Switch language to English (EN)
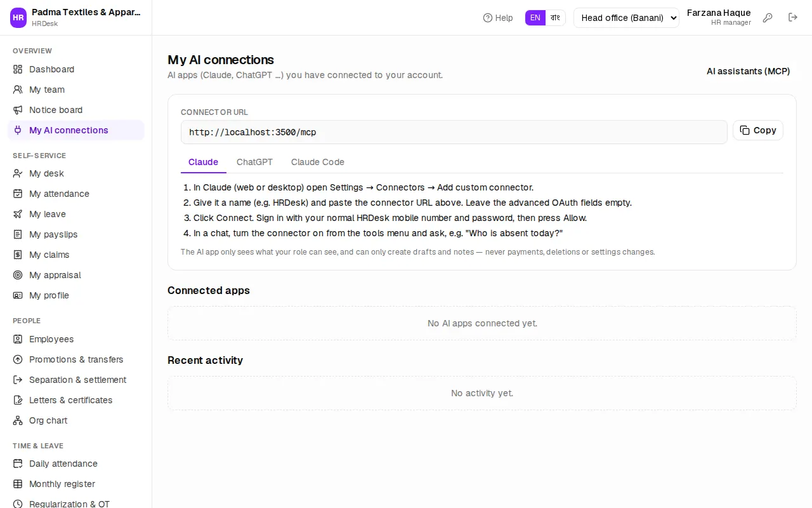 click(x=535, y=18)
